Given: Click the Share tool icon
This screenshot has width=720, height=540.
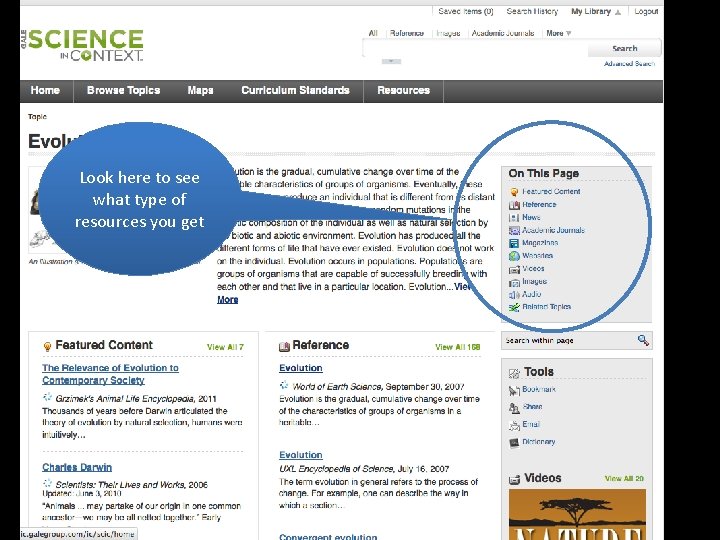Looking at the screenshot, I should click(514, 408).
